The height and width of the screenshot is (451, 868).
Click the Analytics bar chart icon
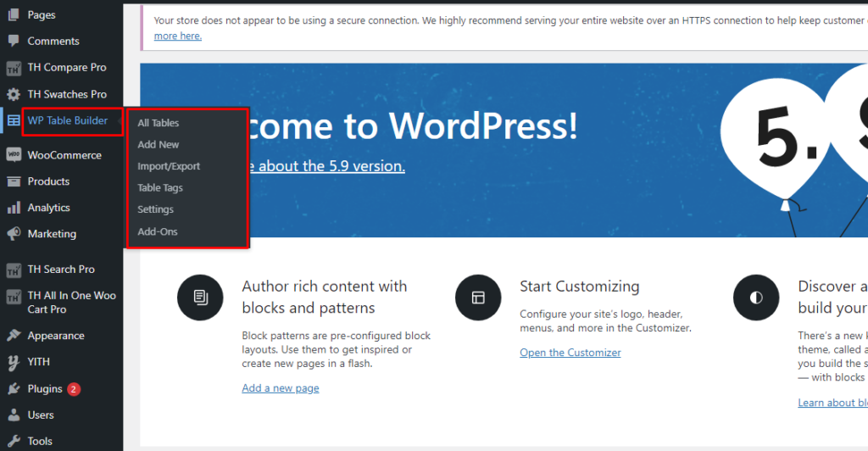click(x=14, y=208)
